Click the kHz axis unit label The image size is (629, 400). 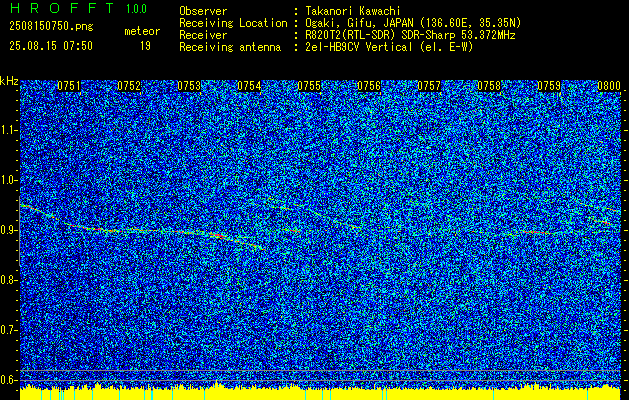point(9,81)
